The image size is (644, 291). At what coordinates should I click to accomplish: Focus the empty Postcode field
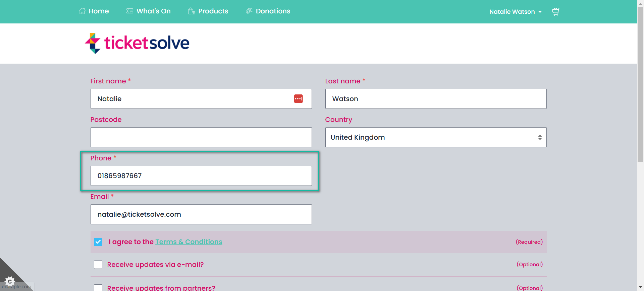click(201, 137)
